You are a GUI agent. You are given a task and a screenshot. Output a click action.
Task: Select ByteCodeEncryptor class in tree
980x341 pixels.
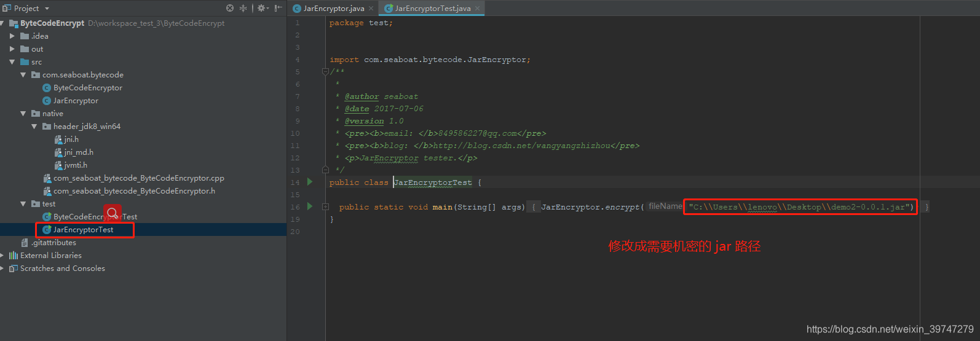(x=88, y=88)
